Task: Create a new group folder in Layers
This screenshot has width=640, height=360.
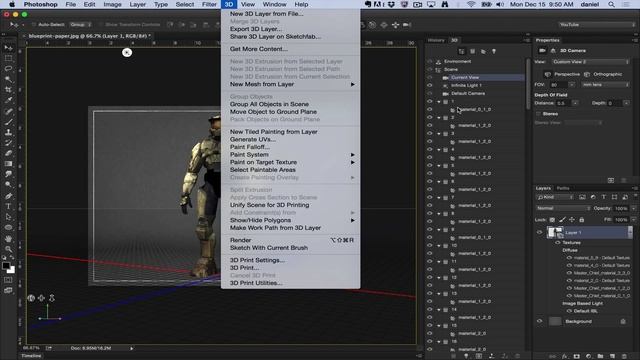Action: tap(600, 356)
